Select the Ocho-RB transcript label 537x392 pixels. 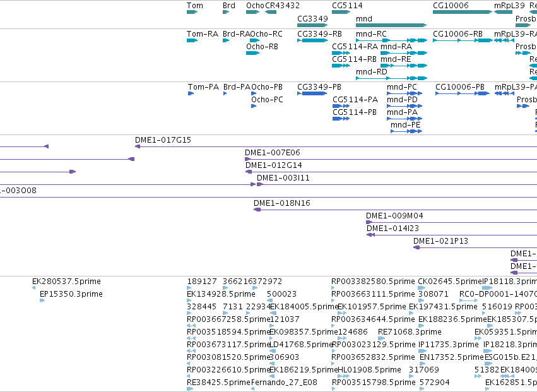(262, 47)
